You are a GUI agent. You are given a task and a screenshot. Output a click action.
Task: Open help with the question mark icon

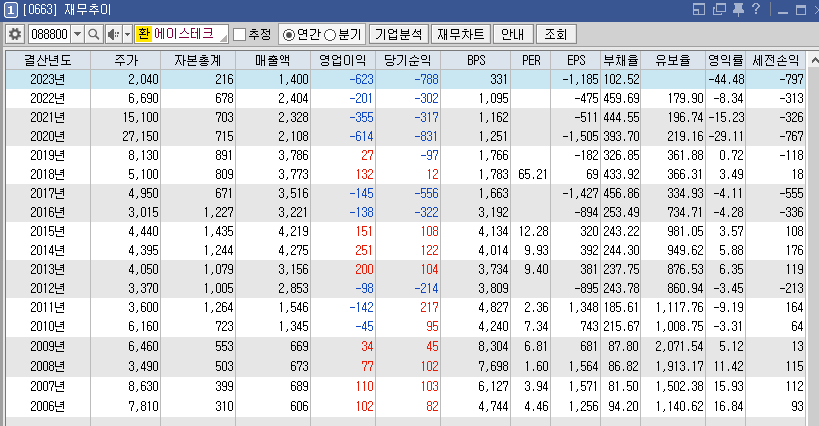[x=756, y=9]
